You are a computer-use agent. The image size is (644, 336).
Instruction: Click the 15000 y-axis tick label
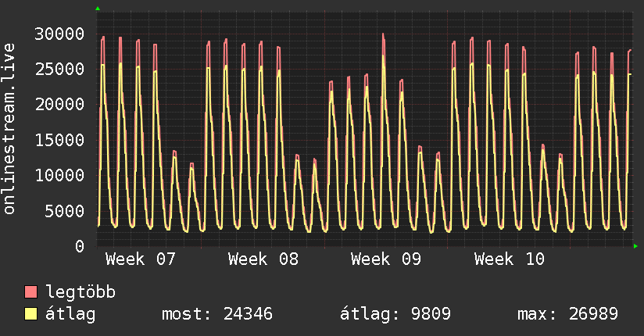pyautogui.click(x=59, y=140)
